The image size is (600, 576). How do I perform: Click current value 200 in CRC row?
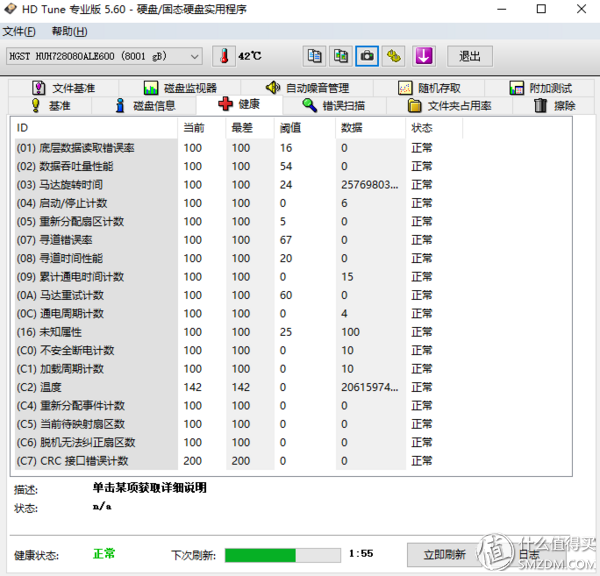click(192, 461)
